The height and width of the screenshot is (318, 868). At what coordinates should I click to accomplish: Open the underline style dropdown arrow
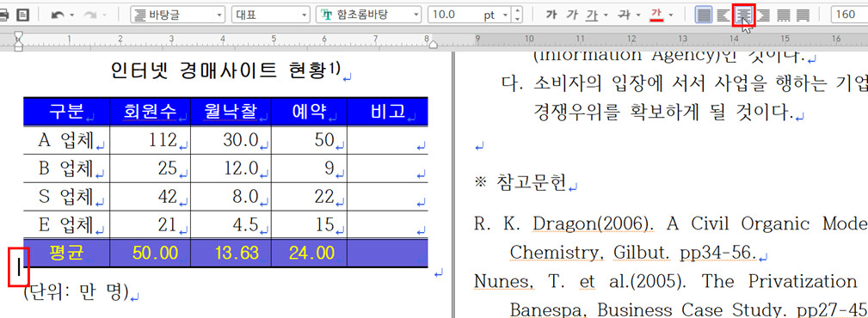point(606,15)
